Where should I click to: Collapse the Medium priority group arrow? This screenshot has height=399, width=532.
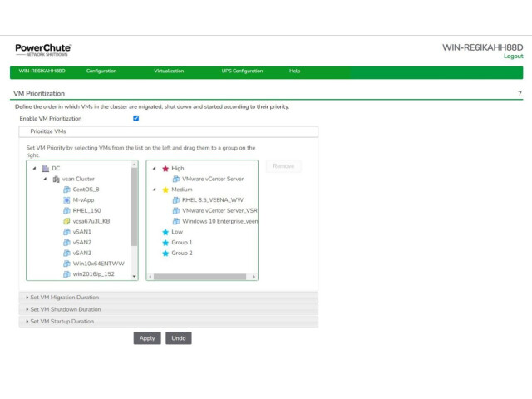[x=155, y=190]
